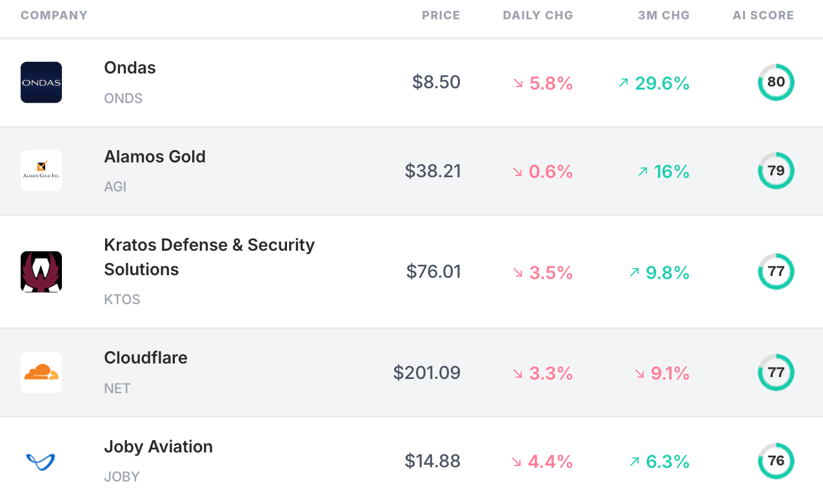The height and width of the screenshot is (504, 823).
Task: Click Cloudflare's $201.09 price
Action: tap(427, 373)
